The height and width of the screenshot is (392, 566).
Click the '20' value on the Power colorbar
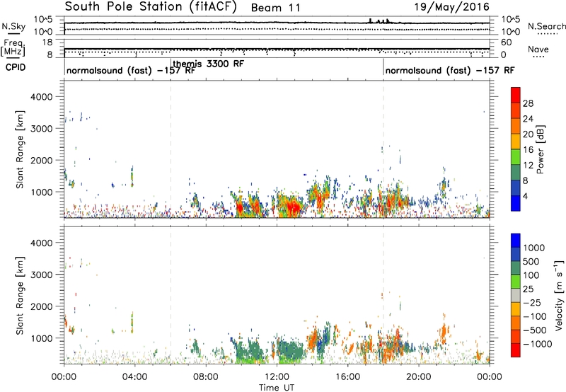pos(528,134)
